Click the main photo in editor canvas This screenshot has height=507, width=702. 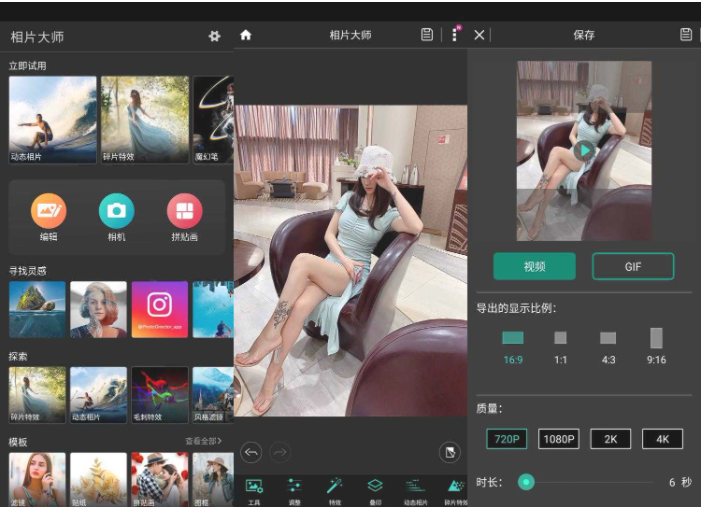click(x=351, y=261)
